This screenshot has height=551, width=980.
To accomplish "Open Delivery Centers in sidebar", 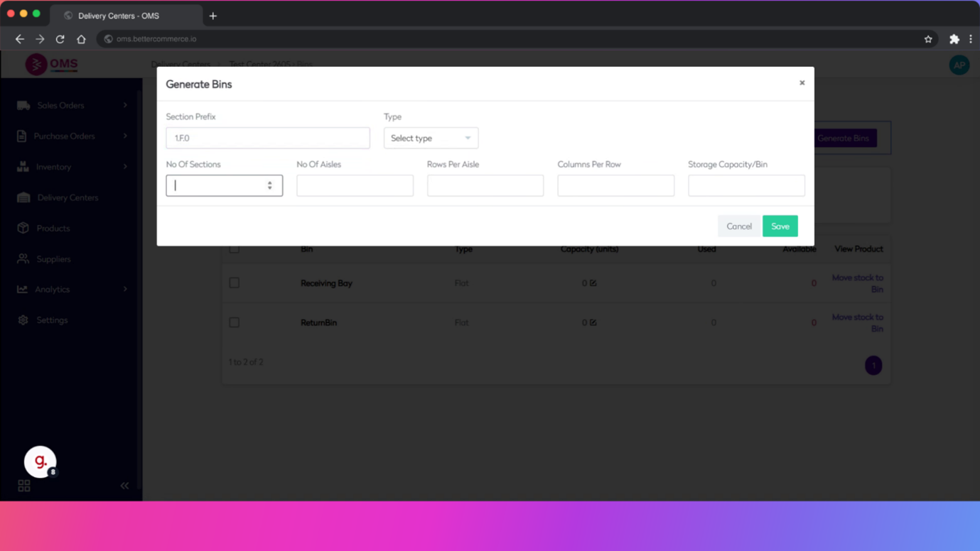I will (x=68, y=197).
